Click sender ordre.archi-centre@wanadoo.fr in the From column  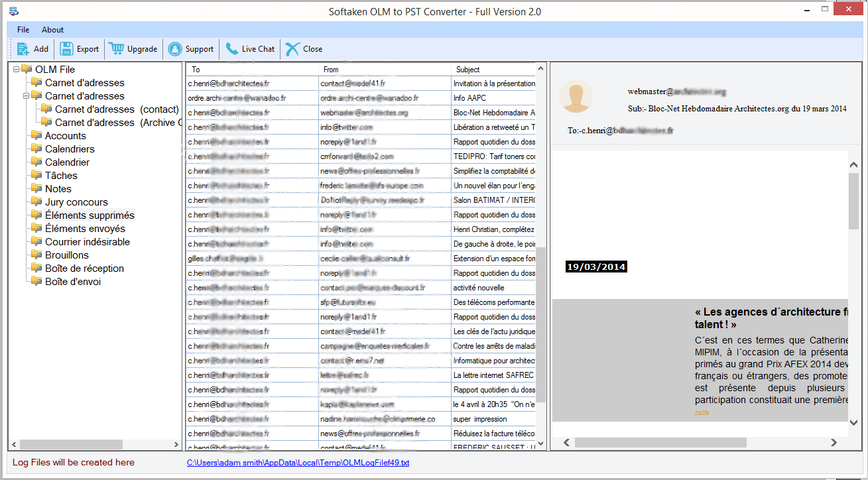(369, 98)
